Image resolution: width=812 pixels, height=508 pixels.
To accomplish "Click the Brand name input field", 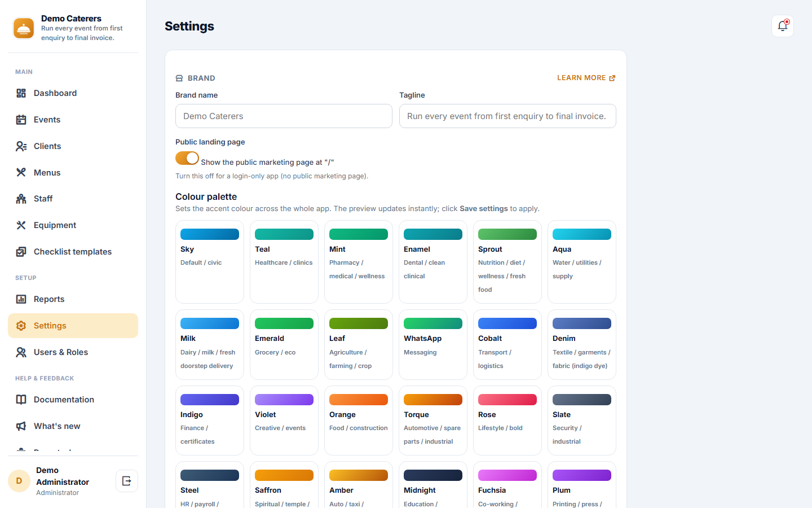I will pyautogui.click(x=284, y=116).
